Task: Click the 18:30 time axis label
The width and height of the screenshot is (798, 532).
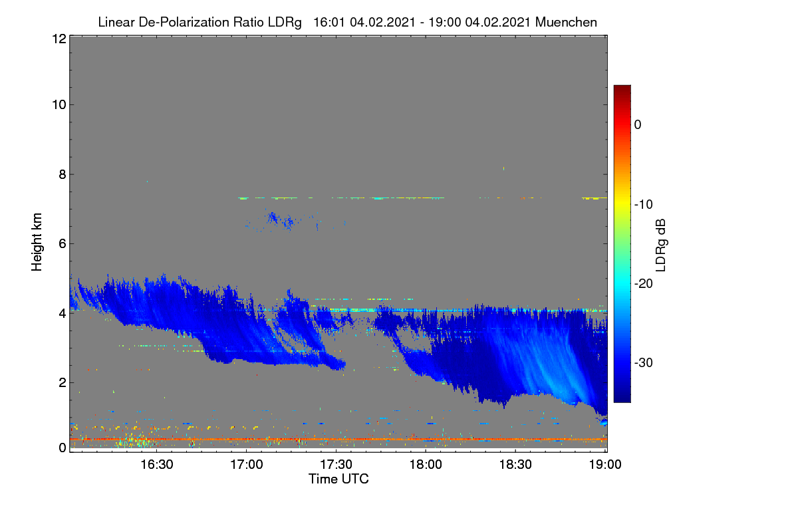Action: tap(515, 464)
